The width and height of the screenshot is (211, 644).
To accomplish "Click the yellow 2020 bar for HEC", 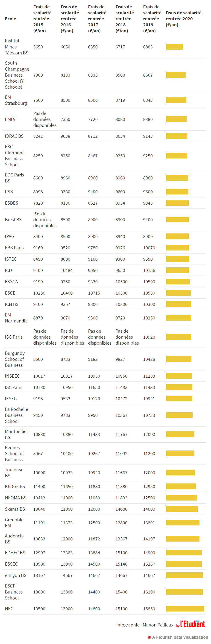I will point(185,608).
